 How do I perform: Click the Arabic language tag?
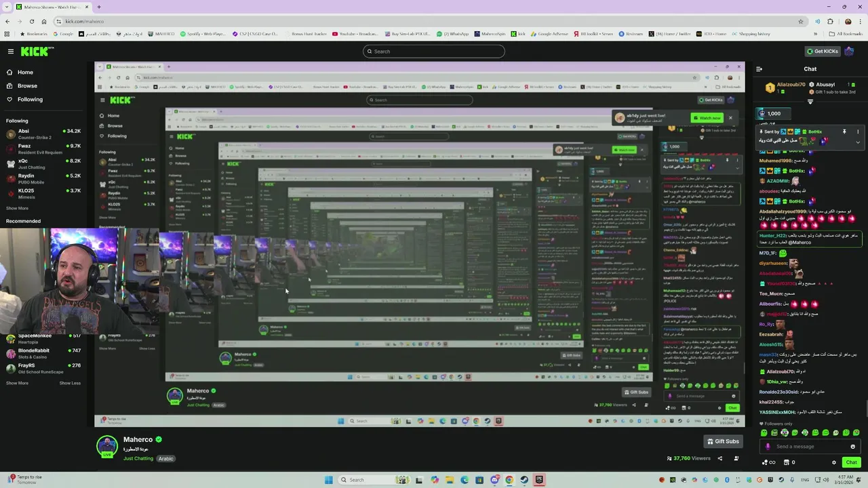[x=166, y=459]
